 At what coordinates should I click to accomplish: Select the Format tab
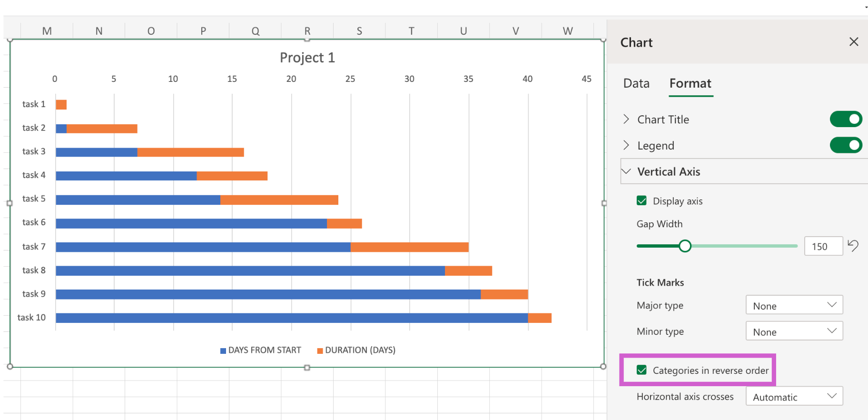click(690, 83)
